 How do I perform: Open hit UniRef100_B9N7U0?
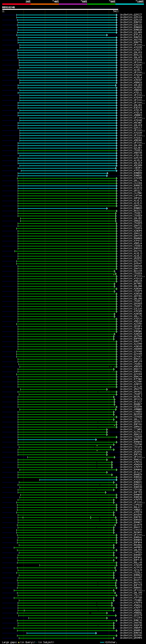click(131, 22)
